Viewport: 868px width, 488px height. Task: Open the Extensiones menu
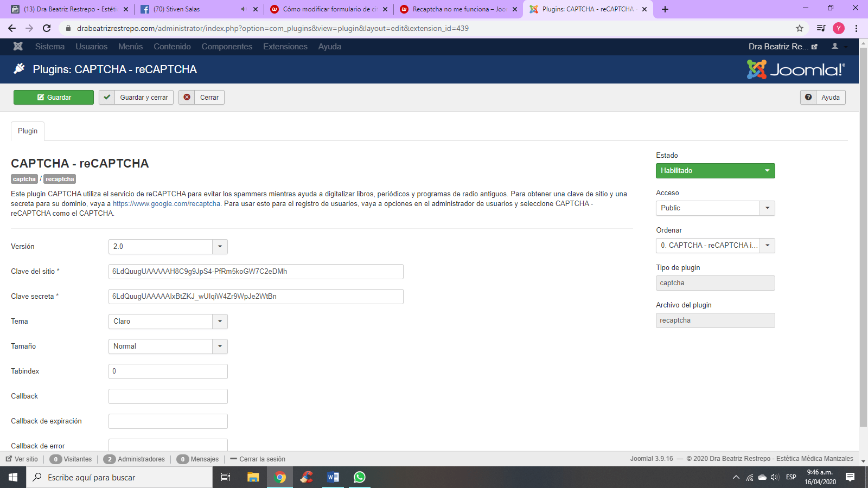(x=285, y=47)
